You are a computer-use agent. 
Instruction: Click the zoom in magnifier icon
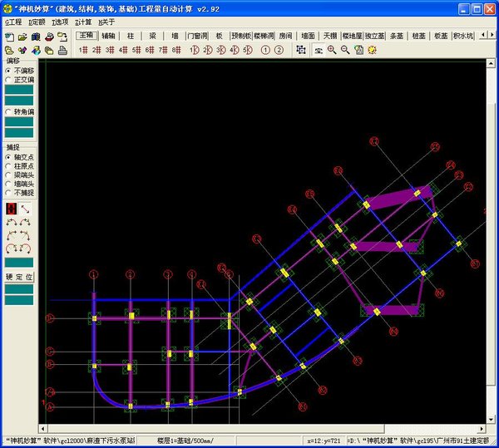pyautogui.click(x=332, y=50)
